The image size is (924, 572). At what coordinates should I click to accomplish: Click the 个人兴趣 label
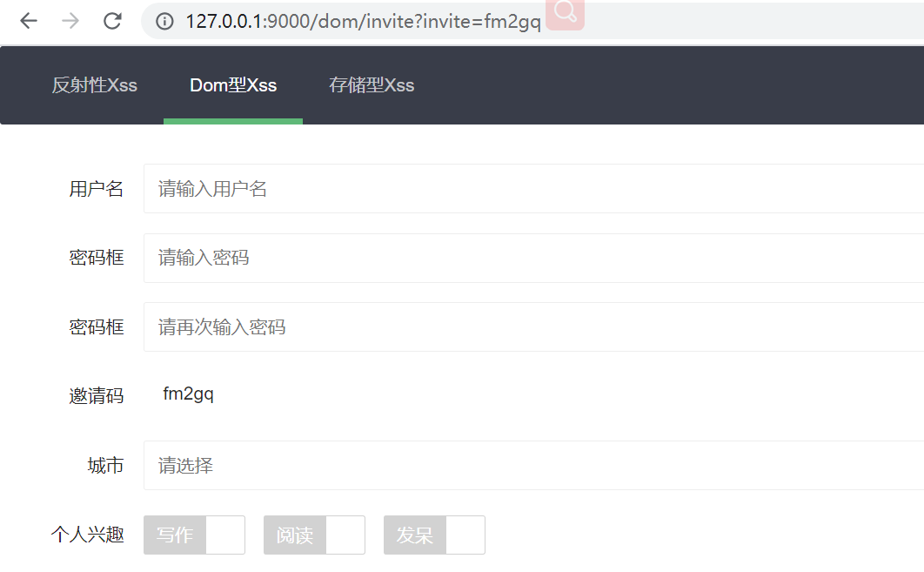(88, 535)
